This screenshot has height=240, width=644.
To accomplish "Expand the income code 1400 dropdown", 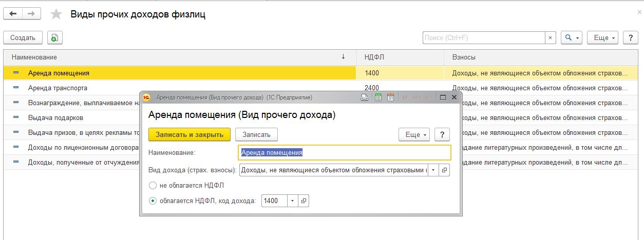I will [x=293, y=201].
